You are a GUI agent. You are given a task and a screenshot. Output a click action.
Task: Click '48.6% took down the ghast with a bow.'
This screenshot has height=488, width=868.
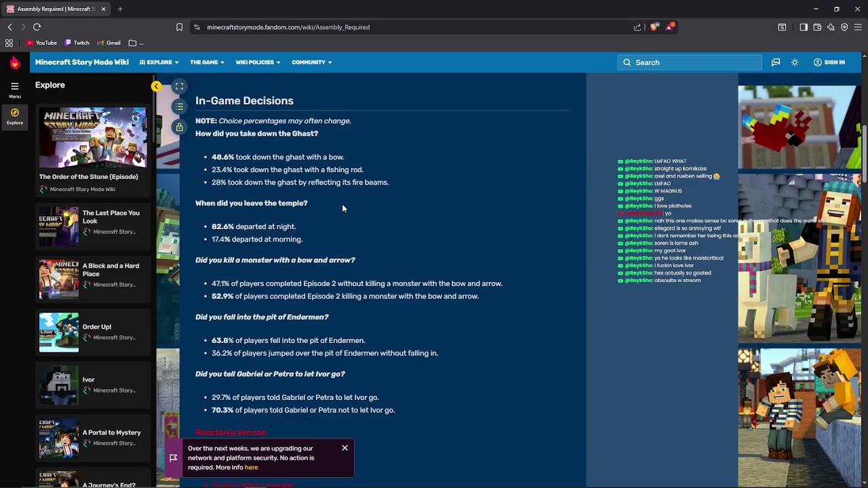pyautogui.click(x=278, y=157)
